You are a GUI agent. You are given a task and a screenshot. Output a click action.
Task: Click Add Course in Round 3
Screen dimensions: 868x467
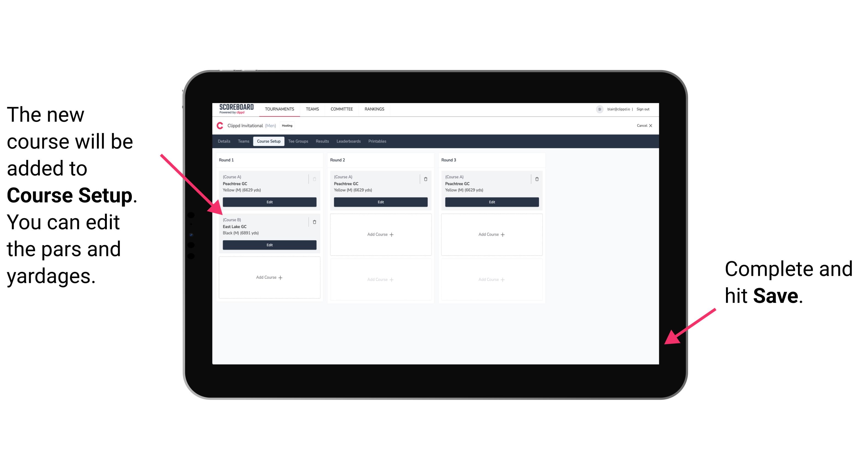pos(491,234)
